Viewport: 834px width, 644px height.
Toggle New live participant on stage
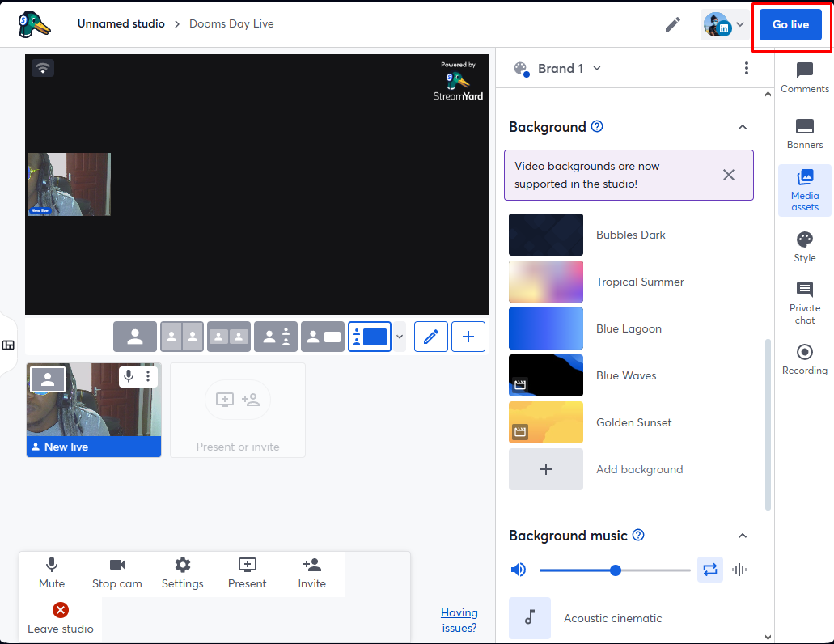click(48, 379)
